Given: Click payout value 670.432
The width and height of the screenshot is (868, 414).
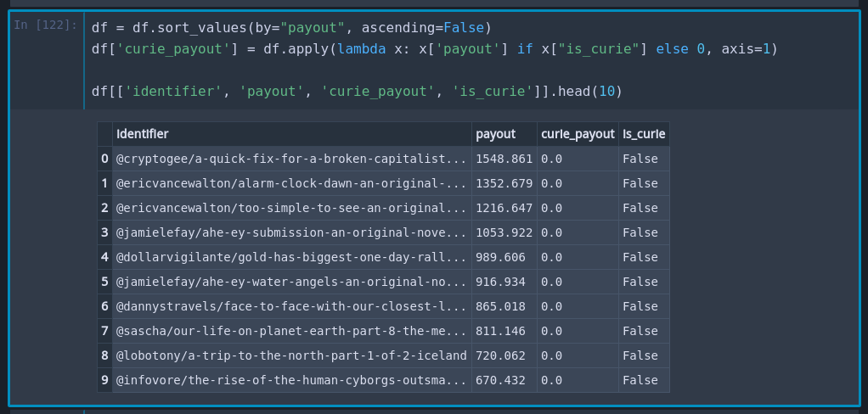Looking at the screenshot, I should pos(504,380).
